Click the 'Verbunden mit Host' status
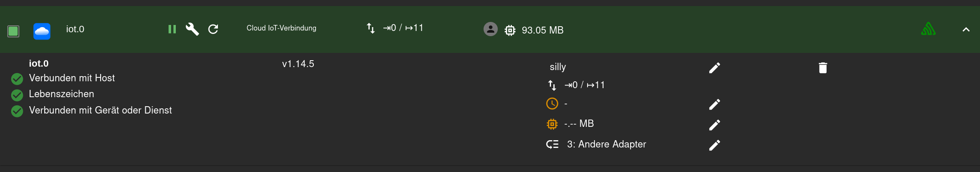The width and height of the screenshot is (980, 172). (x=72, y=78)
